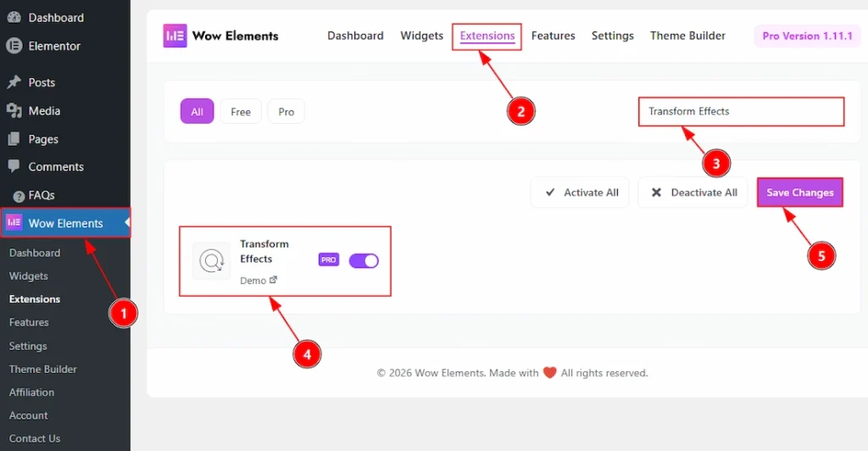Open Comments in the sidebar
Image resolution: width=868 pixels, height=451 pixels.
(56, 166)
